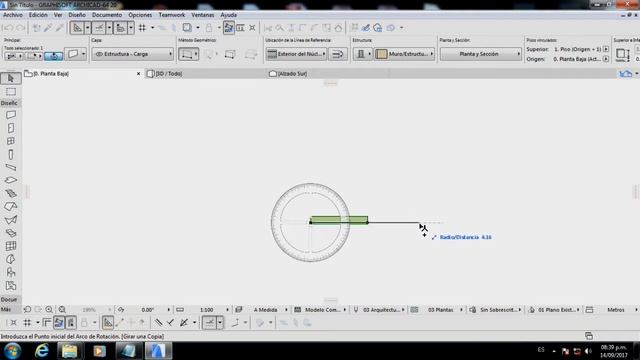Select the Arrow tool in the toolbox
Viewport: 640px width, 360px height.
click(x=11, y=78)
